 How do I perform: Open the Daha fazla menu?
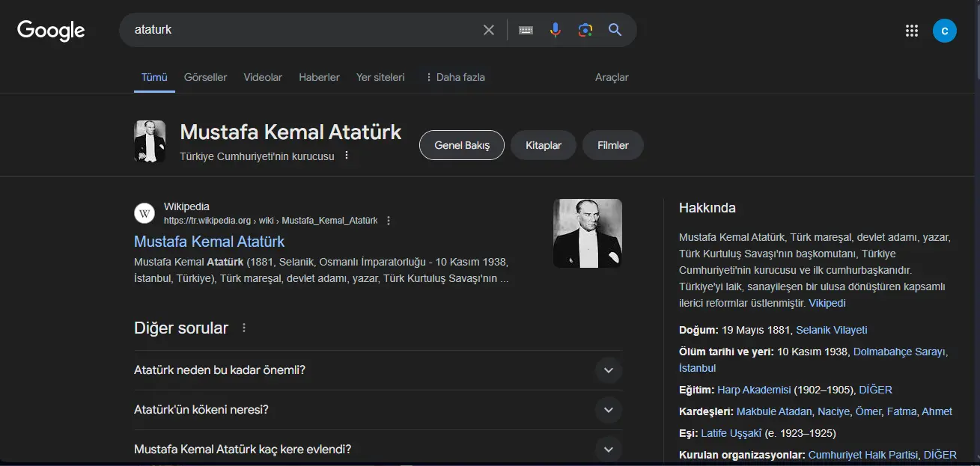coord(455,77)
